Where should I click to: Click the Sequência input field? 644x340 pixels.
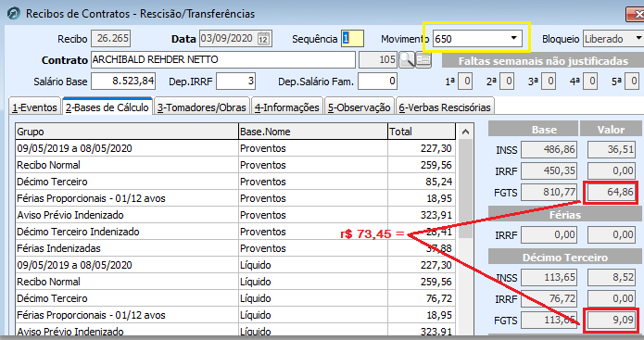(352, 39)
